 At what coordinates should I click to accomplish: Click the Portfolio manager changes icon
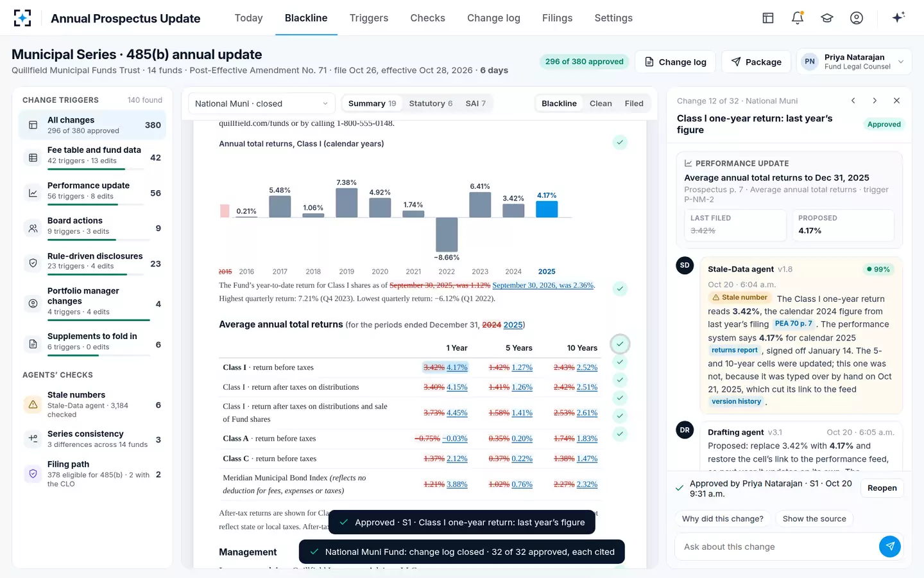tap(33, 303)
